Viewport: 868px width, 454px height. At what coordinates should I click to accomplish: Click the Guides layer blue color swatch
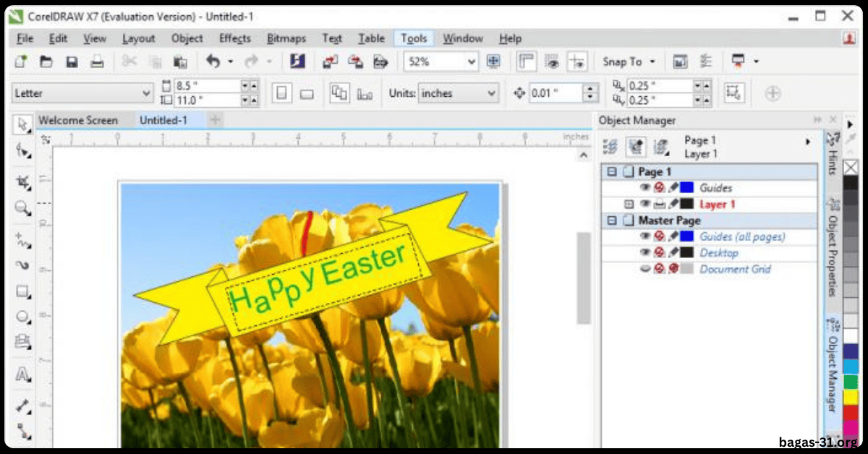[687, 187]
